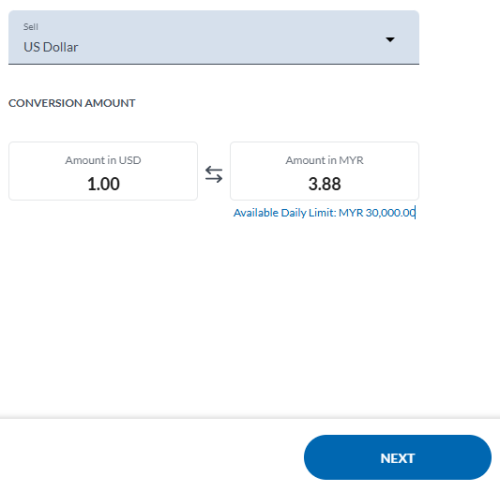
Task: Click the 1.00 USD value
Action: point(103,184)
